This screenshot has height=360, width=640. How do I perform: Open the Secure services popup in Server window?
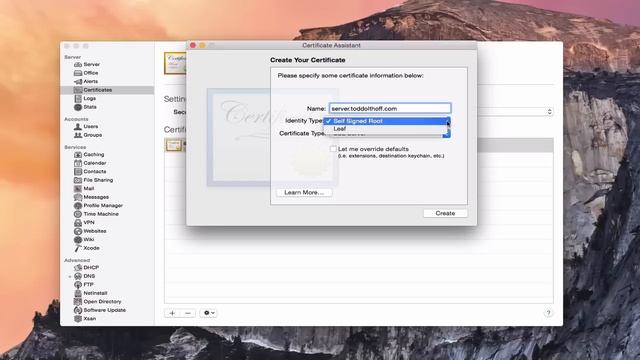[x=515, y=112]
